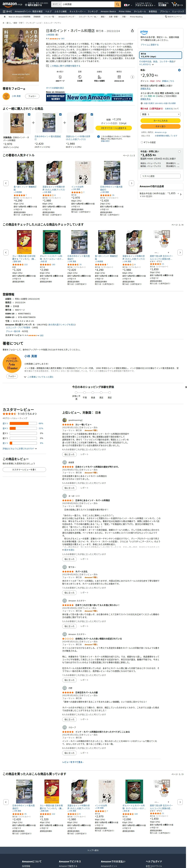Click the Asia Hunter author logo
187x868 pixels.
pos(12,364)
